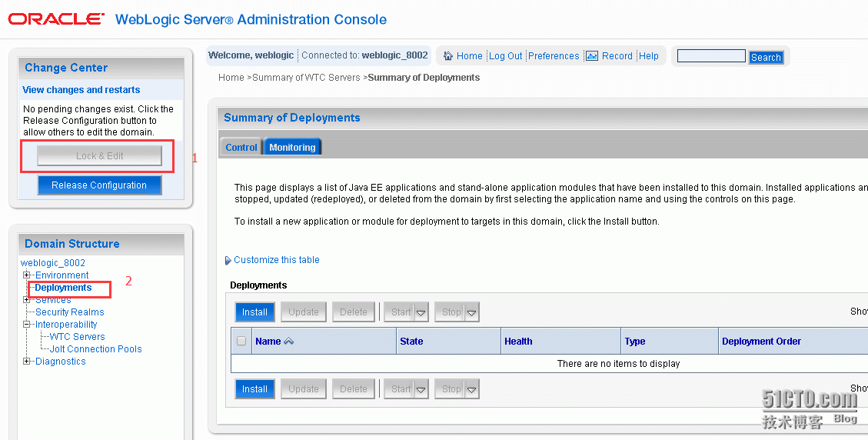Sort by Deployment Order column header

[x=761, y=342]
